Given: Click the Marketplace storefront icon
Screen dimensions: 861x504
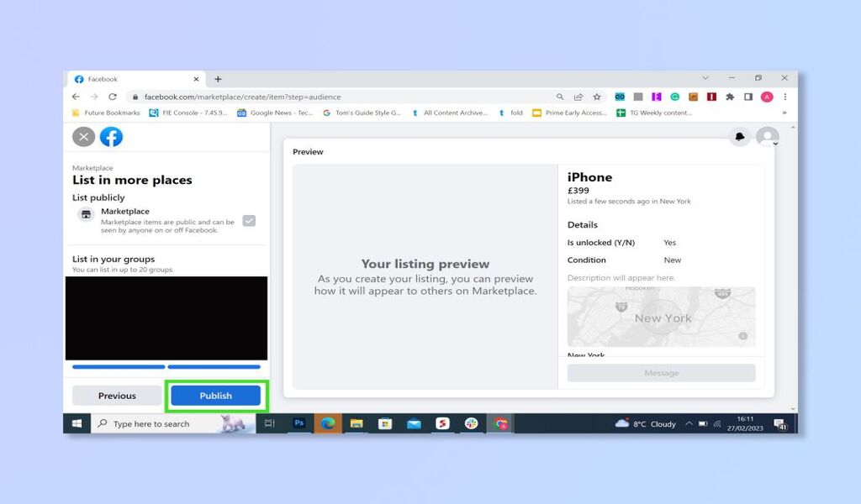Looking at the screenshot, I should click(87, 214).
